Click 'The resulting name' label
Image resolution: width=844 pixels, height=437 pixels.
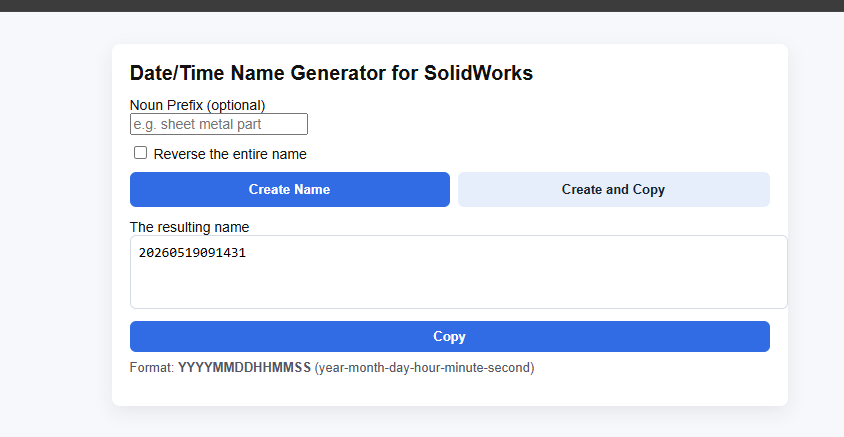coord(189,227)
